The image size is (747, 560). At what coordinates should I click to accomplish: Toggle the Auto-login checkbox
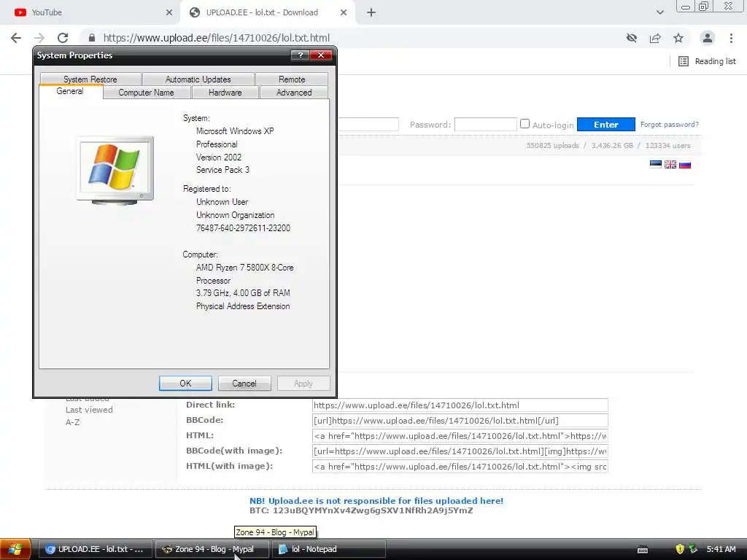click(525, 124)
